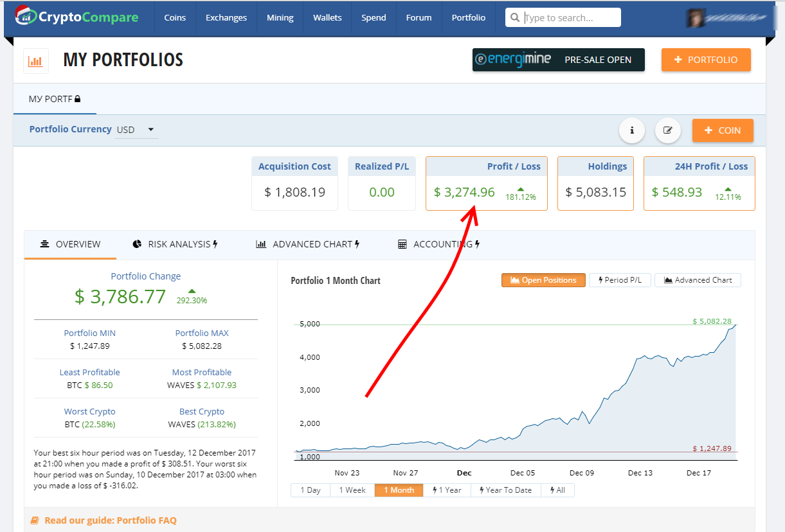Select the 1 Week time range
This screenshot has height=532, width=785.
[x=352, y=490]
